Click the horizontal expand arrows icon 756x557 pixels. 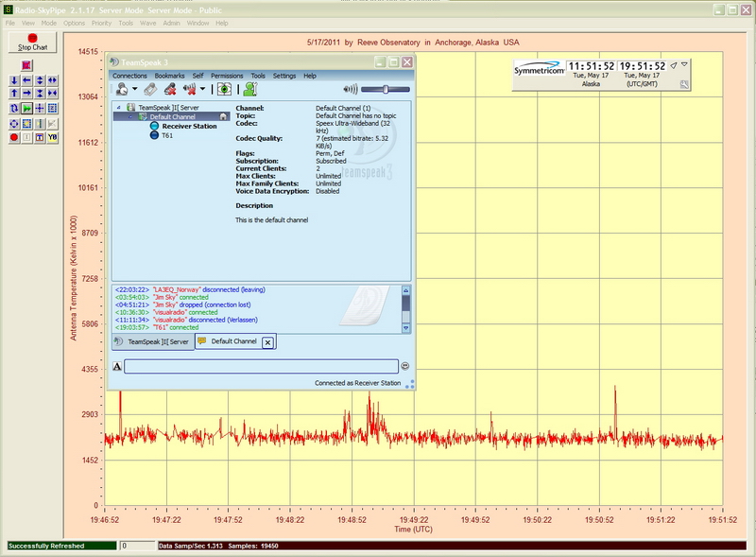tap(53, 80)
